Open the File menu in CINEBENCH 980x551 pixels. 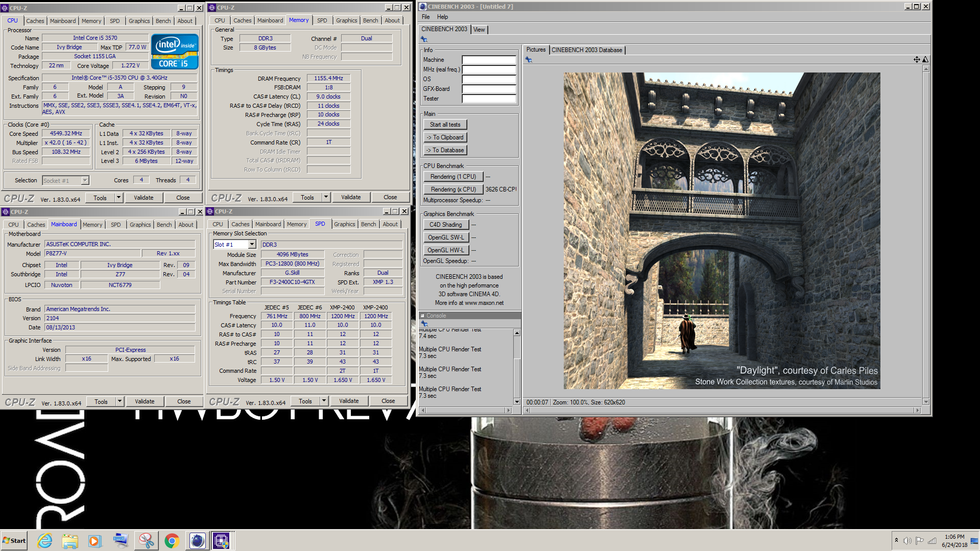(425, 17)
